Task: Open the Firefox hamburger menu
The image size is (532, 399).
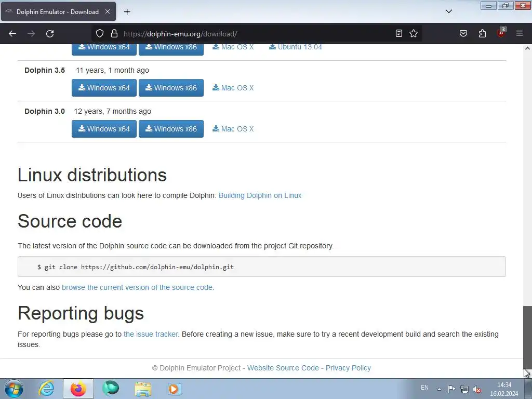Action: (x=520, y=33)
